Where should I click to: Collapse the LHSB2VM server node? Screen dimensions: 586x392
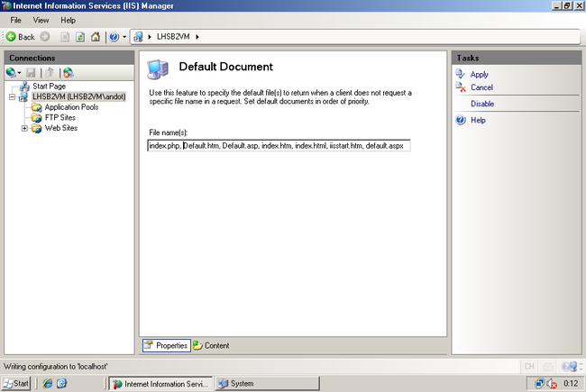click(x=13, y=96)
